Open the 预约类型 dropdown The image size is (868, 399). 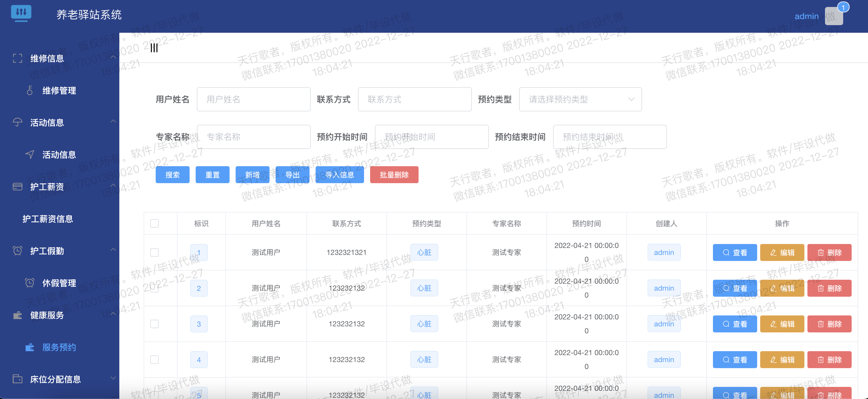click(580, 99)
